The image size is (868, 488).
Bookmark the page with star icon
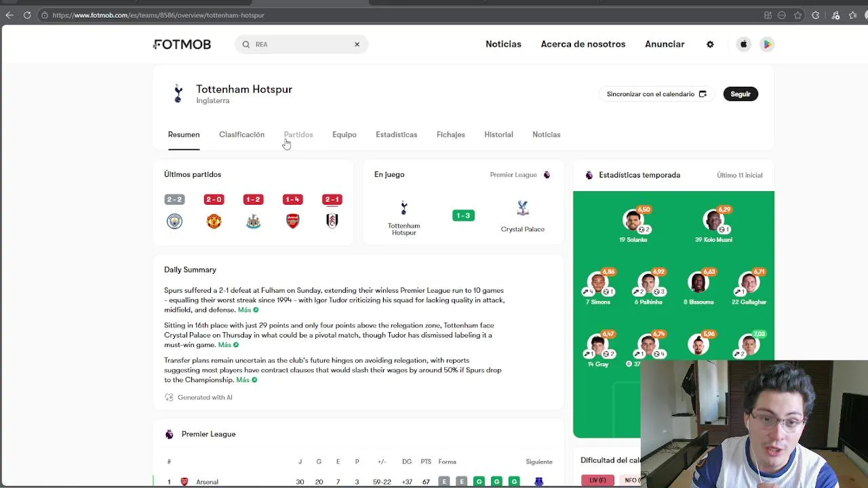(798, 15)
